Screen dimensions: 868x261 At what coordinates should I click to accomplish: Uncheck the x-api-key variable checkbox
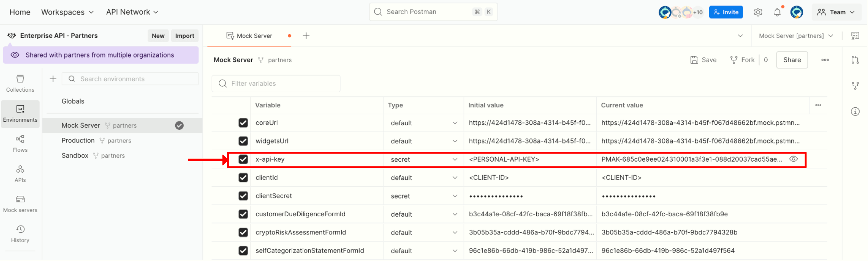click(243, 159)
